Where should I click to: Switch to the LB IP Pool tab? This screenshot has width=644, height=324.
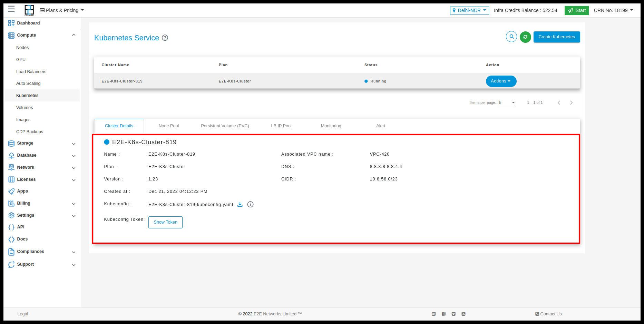point(281,126)
